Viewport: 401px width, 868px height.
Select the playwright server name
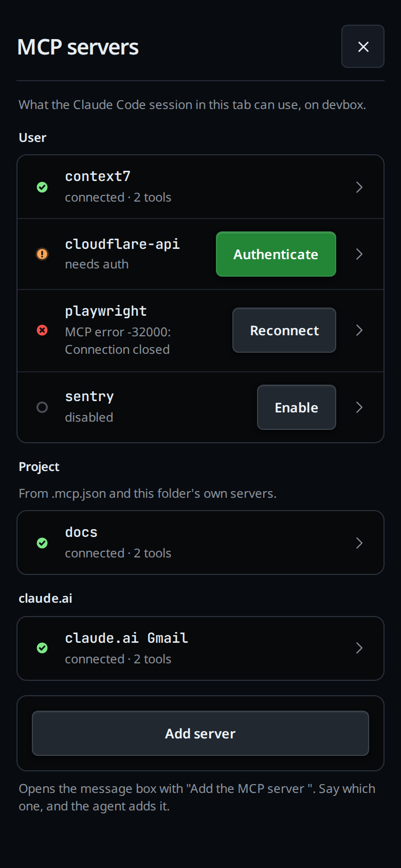click(106, 311)
